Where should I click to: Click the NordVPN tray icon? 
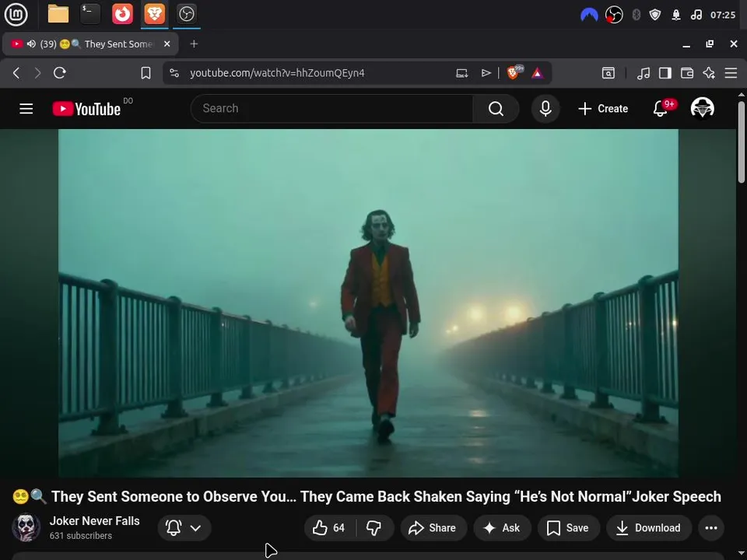tap(589, 16)
